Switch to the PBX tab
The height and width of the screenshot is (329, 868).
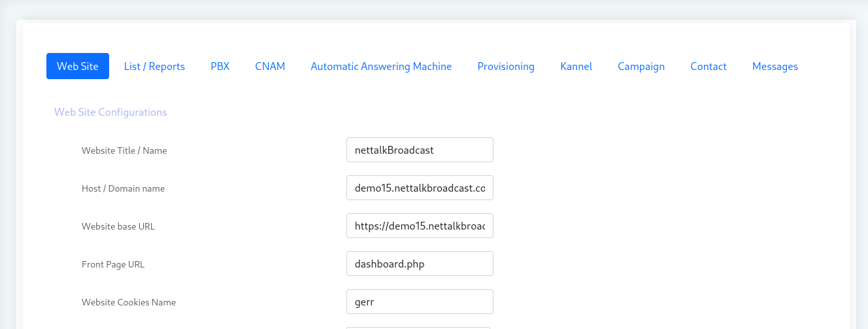(x=220, y=66)
